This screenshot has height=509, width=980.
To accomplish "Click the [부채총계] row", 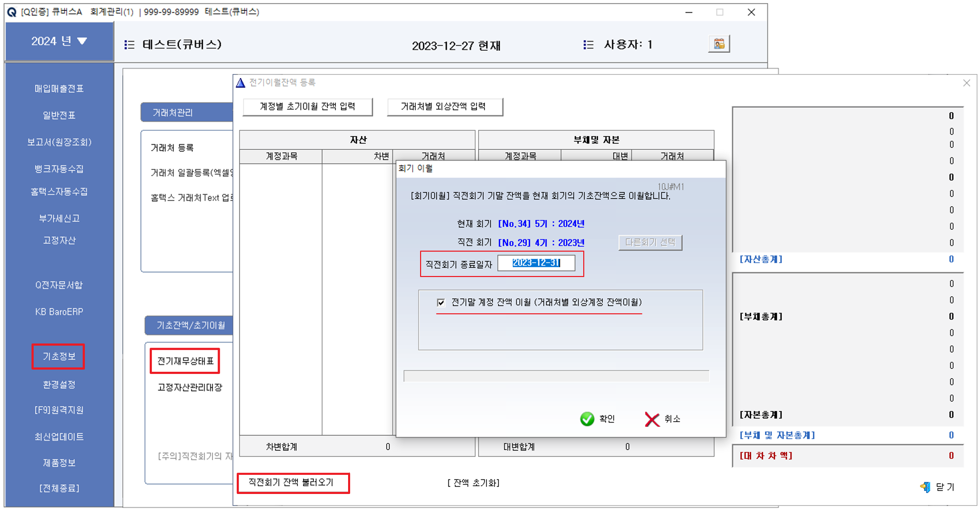I will (x=847, y=316).
